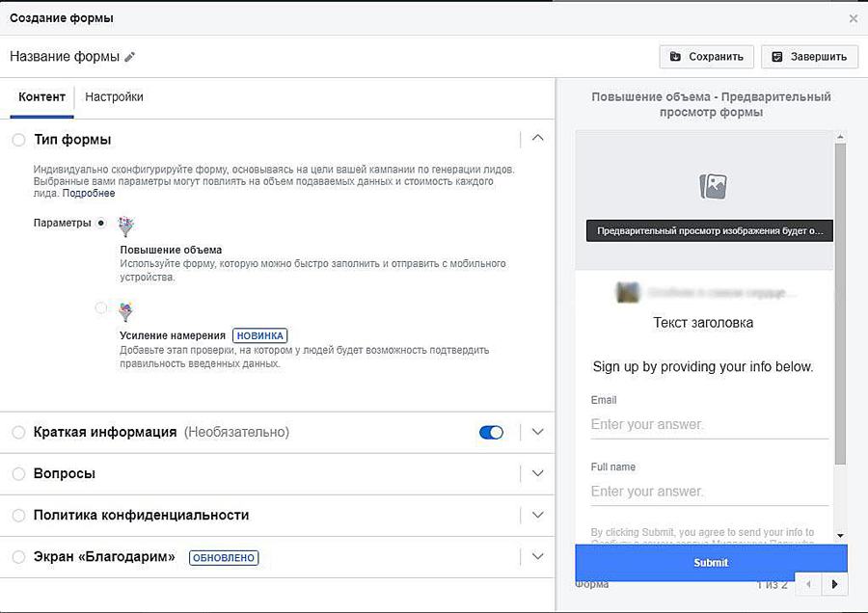Click the image placeholder icon in preview
This screenshot has height=613, width=868.
tap(713, 186)
